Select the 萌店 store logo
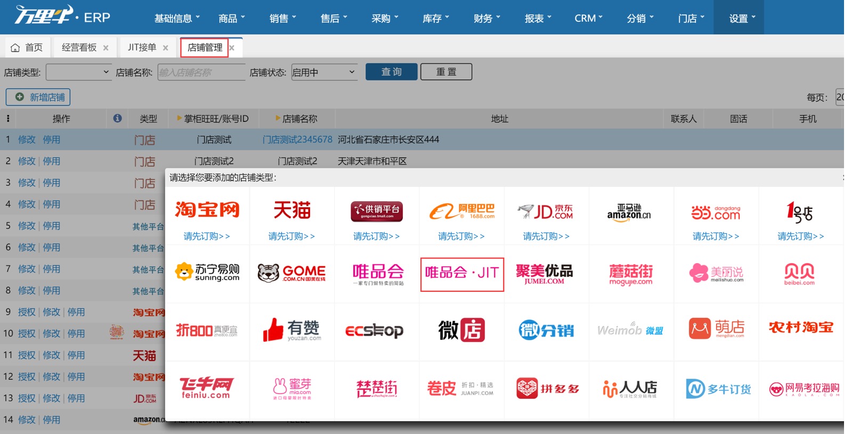Viewport: 868px width, 434px height. coord(716,329)
